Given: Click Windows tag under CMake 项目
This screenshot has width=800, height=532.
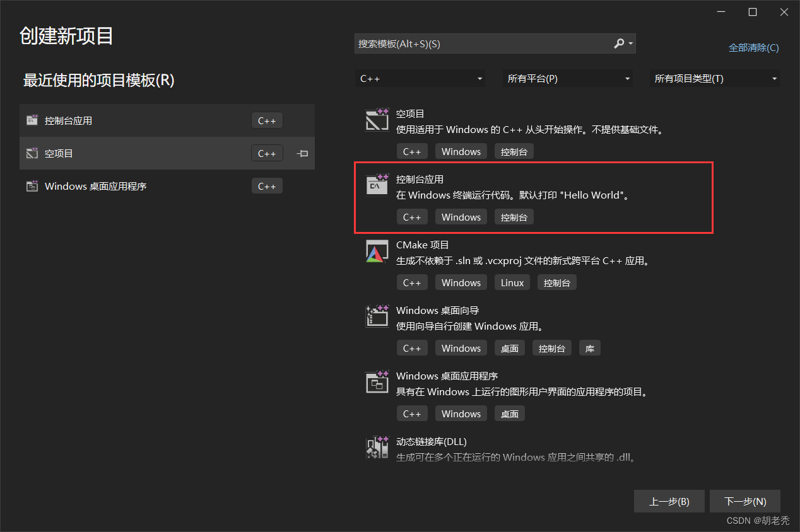Looking at the screenshot, I should (x=461, y=282).
